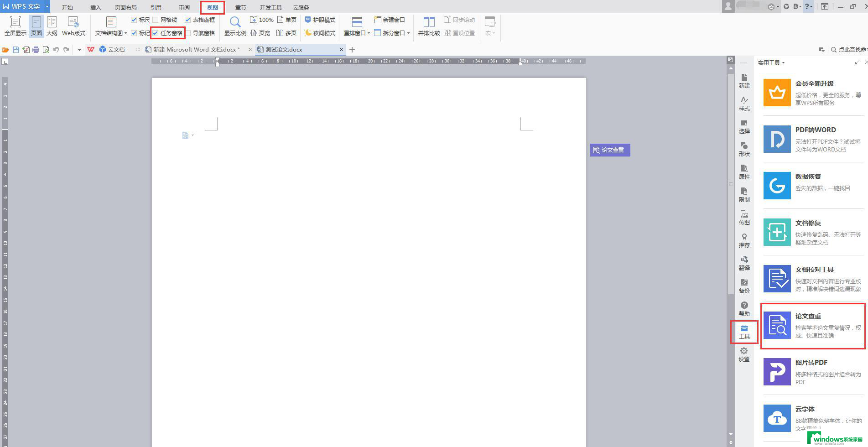The image size is (868, 447).
Task: Click the right indent marker on the ruler
Action: tap(520, 62)
